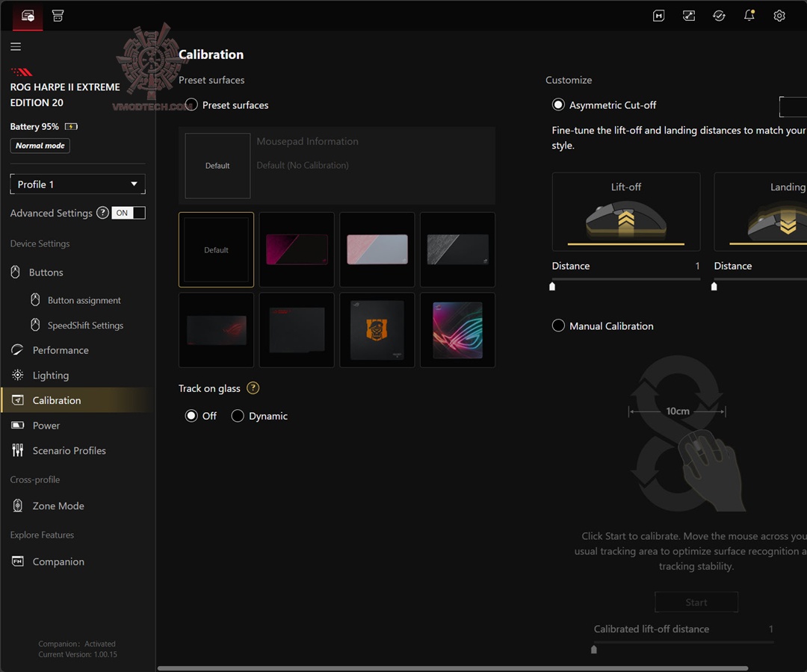Select the Manual Calibration radio button
The width and height of the screenshot is (807, 672).
pyautogui.click(x=558, y=326)
